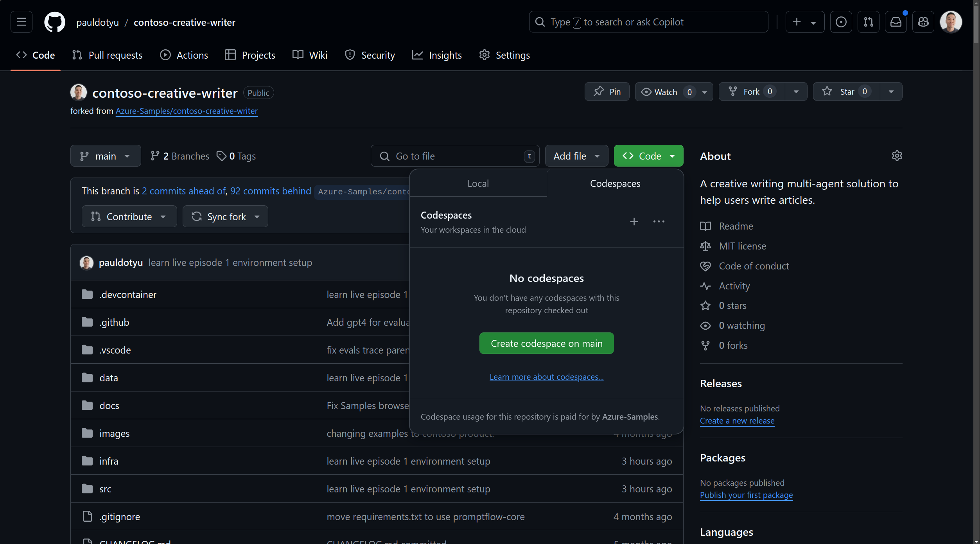Open the src folder
This screenshot has height=544, width=980.
(105, 489)
